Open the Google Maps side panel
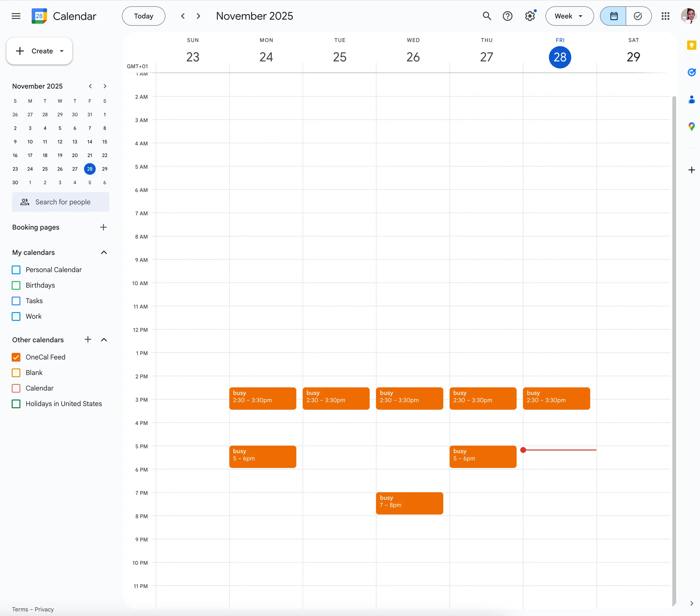Viewport: 700px width, 616px height. coord(691,127)
